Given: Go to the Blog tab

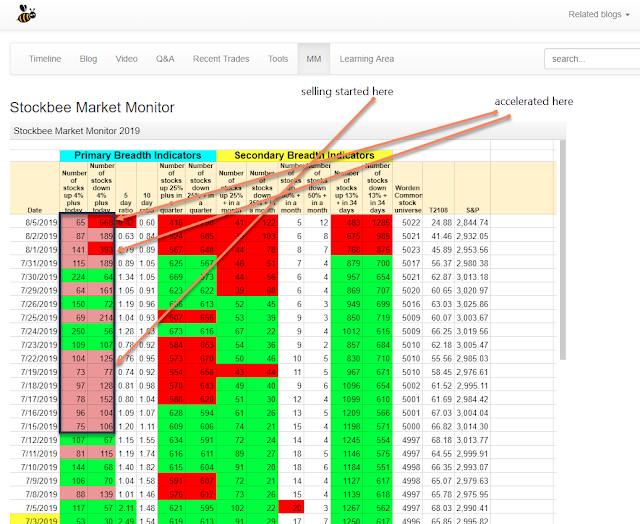Looking at the screenshot, I should tap(88, 59).
